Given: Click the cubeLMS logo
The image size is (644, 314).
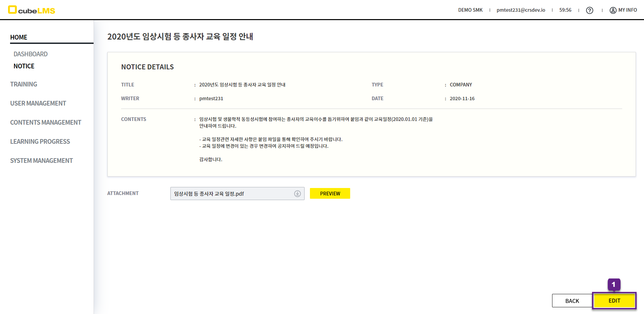Looking at the screenshot, I should [x=32, y=10].
